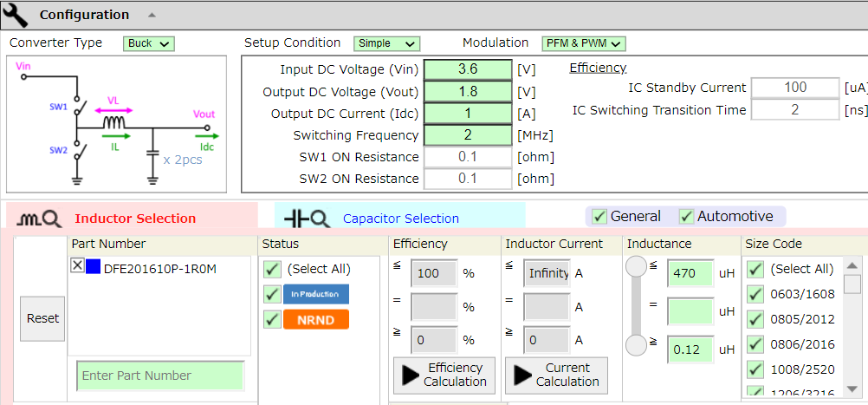Screen dimensions: 868x405
Task: Switch to Inductor Selection tab
Action: pos(135,219)
